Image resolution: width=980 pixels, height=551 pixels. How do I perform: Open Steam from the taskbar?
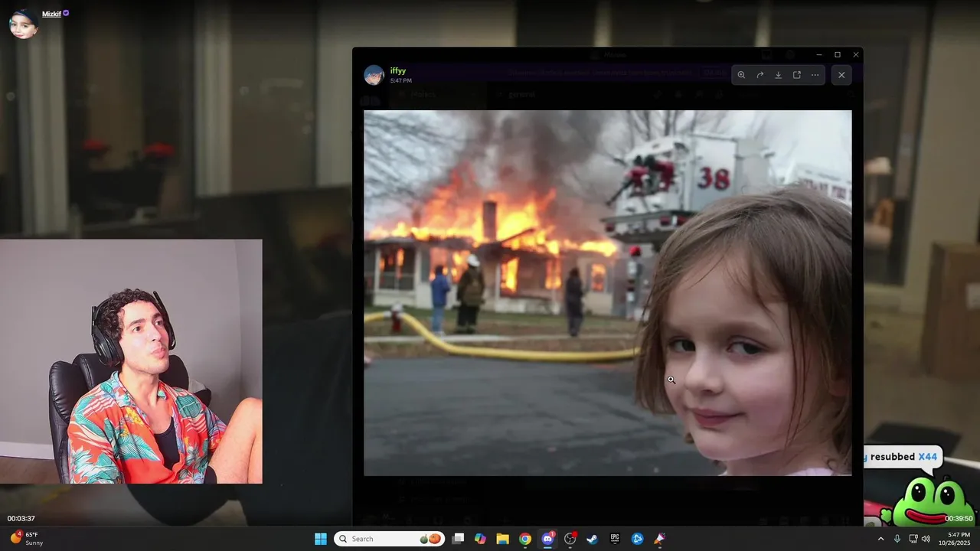[x=592, y=539]
